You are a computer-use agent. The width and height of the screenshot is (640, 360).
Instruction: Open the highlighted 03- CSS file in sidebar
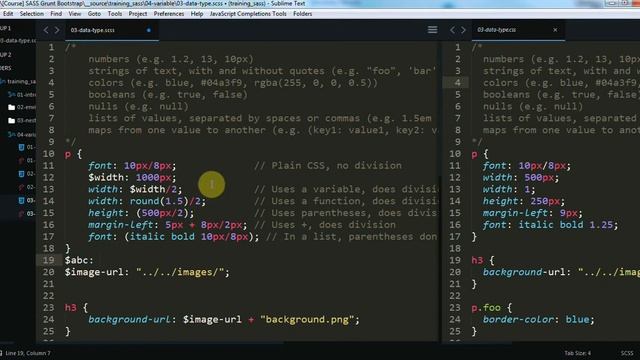tap(28, 200)
